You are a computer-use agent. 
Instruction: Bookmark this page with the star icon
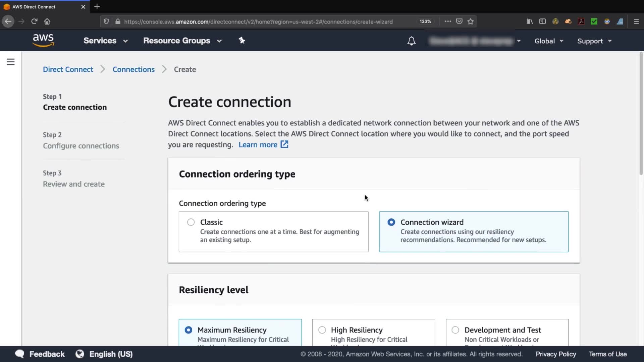coord(471,21)
